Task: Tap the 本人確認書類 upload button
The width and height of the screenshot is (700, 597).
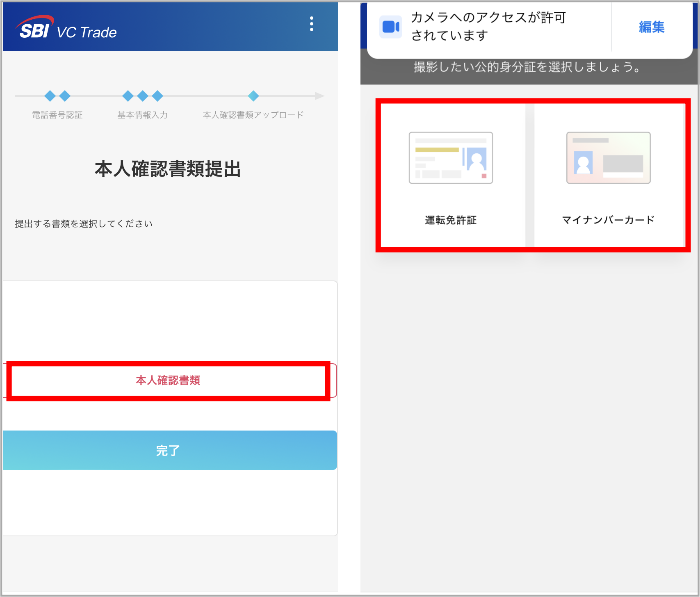Action: click(x=168, y=381)
